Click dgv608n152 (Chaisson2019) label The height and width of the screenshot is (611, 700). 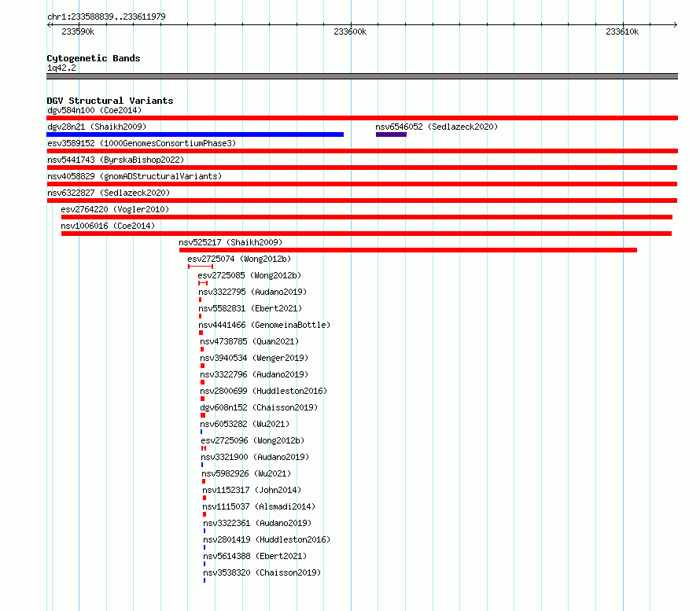pyautogui.click(x=259, y=407)
